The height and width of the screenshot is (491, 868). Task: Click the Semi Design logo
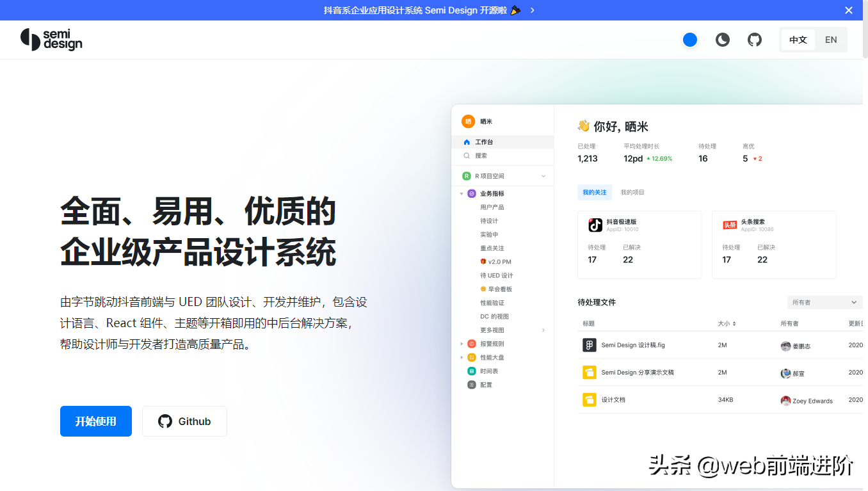click(x=51, y=40)
